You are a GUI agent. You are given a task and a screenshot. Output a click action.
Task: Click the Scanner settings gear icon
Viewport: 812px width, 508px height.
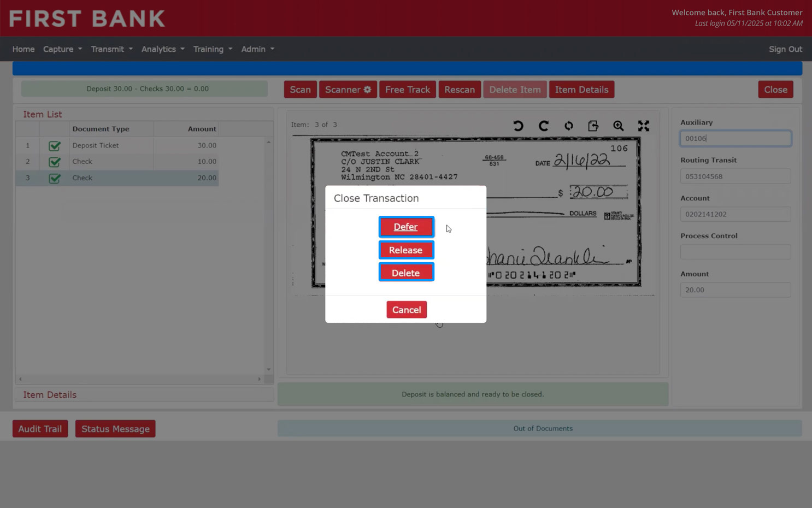(x=367, y=90)
